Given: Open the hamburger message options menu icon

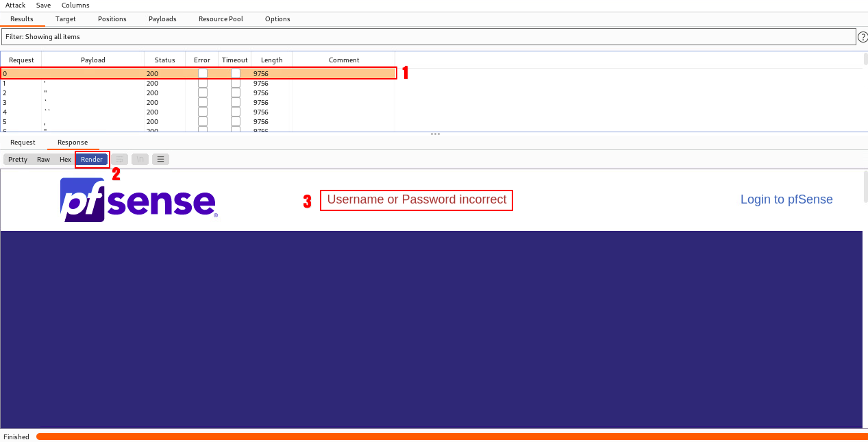Looking at the screenshot, I should (160, 160).
